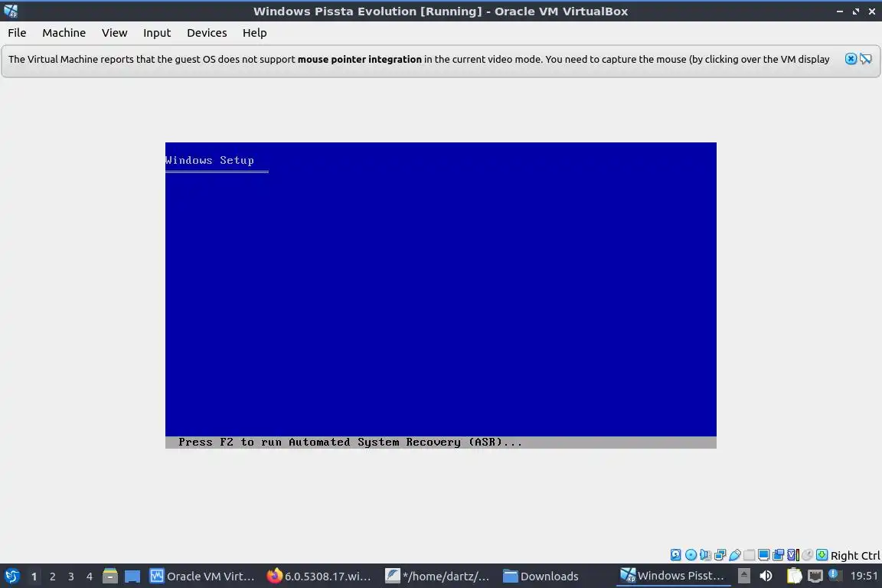Click the keyboard capture green arrow indicator
The height and width of the screenshot is (588, 882).
point(822,555)
